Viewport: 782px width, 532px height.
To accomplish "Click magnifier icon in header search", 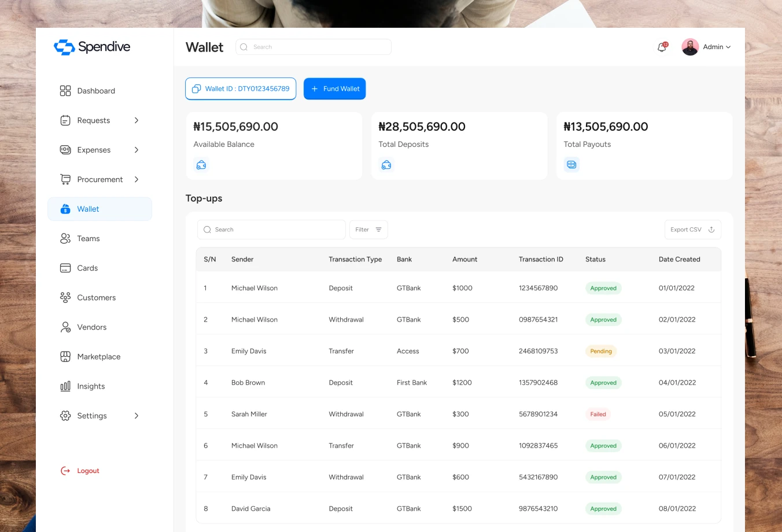I will click(x=244, y=47).
